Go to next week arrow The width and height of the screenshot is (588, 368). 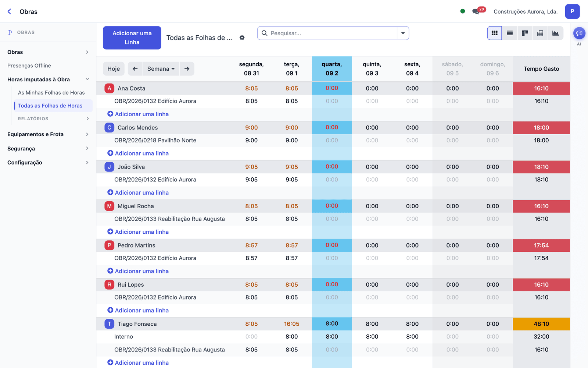(x=187, y=69)
